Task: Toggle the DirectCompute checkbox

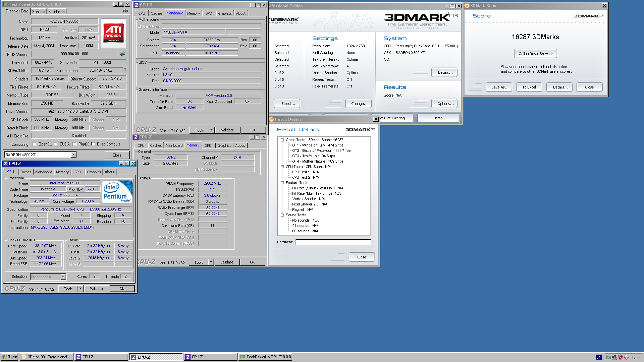Action: click(x=93, y=144)
